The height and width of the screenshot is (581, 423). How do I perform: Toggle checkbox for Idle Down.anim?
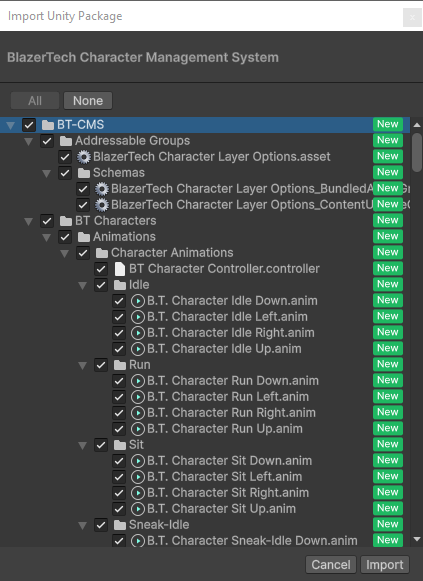point(119,301)
